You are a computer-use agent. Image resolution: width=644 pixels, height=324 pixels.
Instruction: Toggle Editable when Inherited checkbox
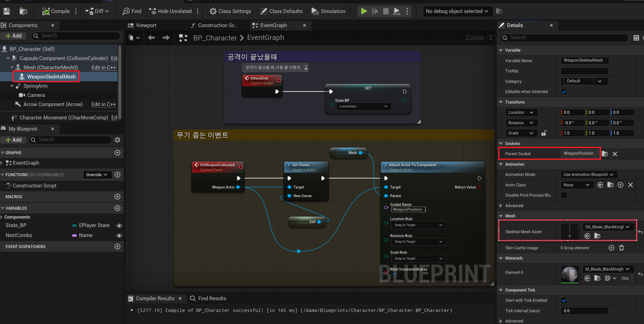(x=564, y=92)
